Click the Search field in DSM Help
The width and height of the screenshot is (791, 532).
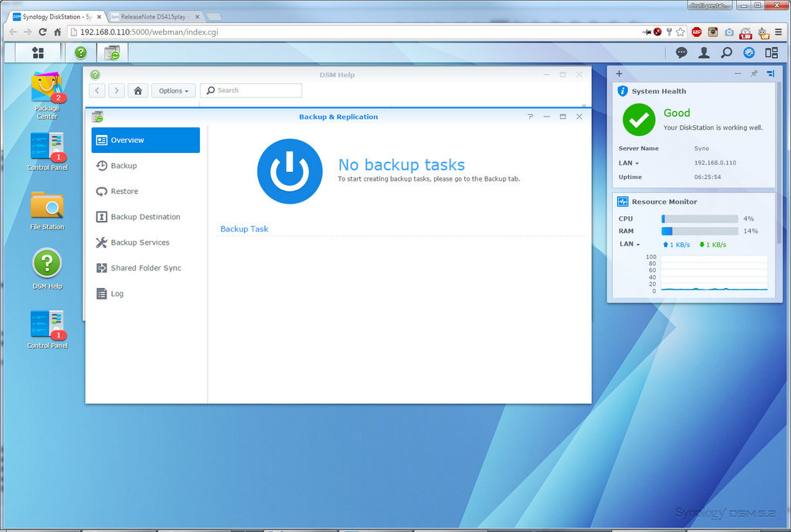click(x=251, y=91)
